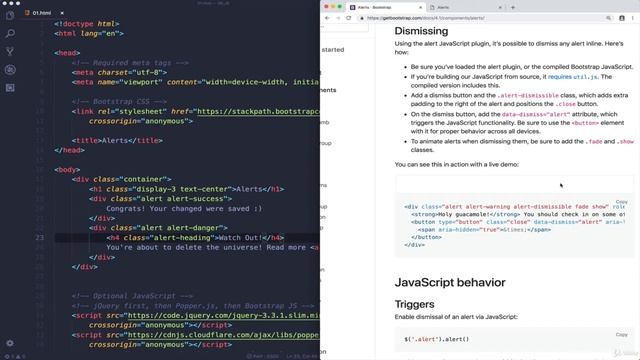Click 'Enable dismissal of an alert via JavaScript' text

pos(456,317)
